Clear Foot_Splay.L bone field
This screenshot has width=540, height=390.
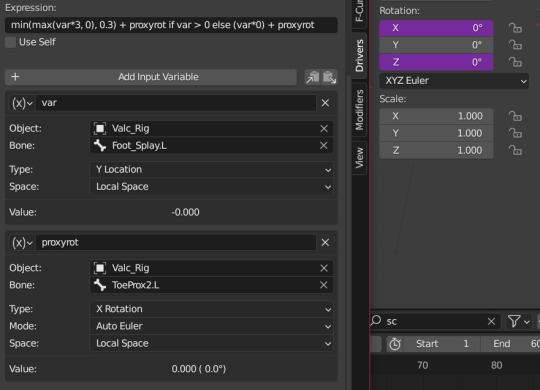pos(324,146)
